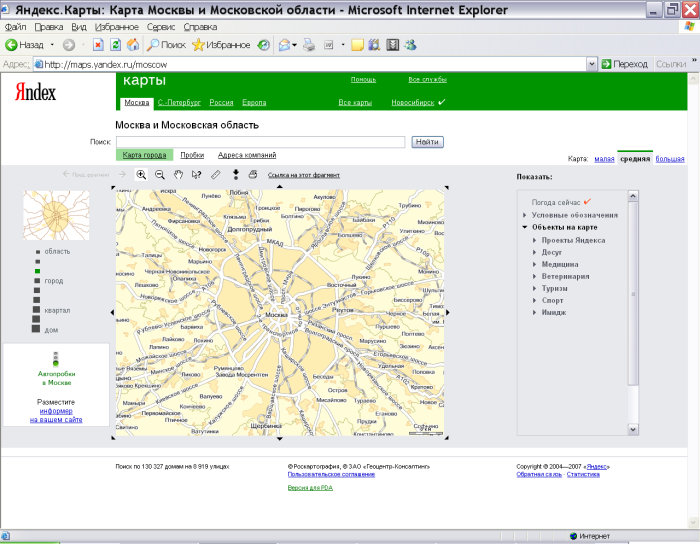
Task: Select the zoom in magnifier tool
Action: pyautogui.click(x=141, y=175)
